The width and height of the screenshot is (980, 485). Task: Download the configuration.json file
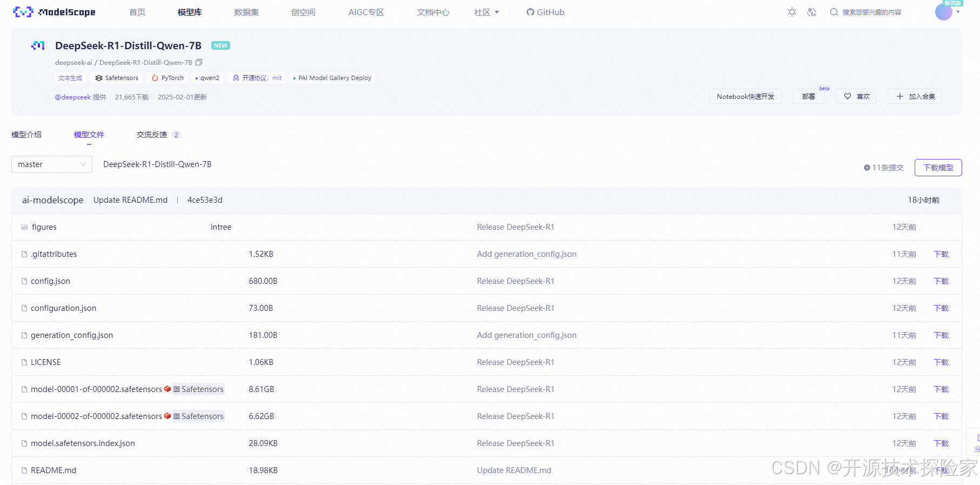coord(941,308)
